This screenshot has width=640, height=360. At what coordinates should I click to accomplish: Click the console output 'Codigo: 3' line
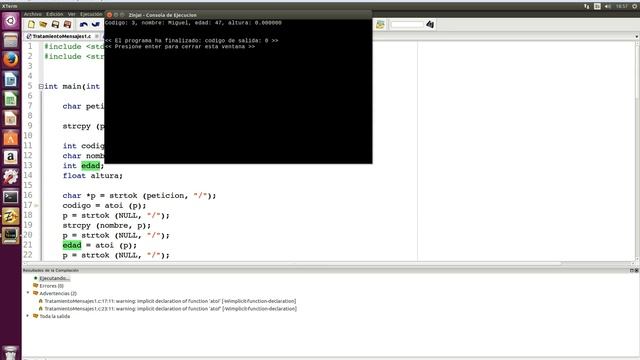tap(193, 23)
